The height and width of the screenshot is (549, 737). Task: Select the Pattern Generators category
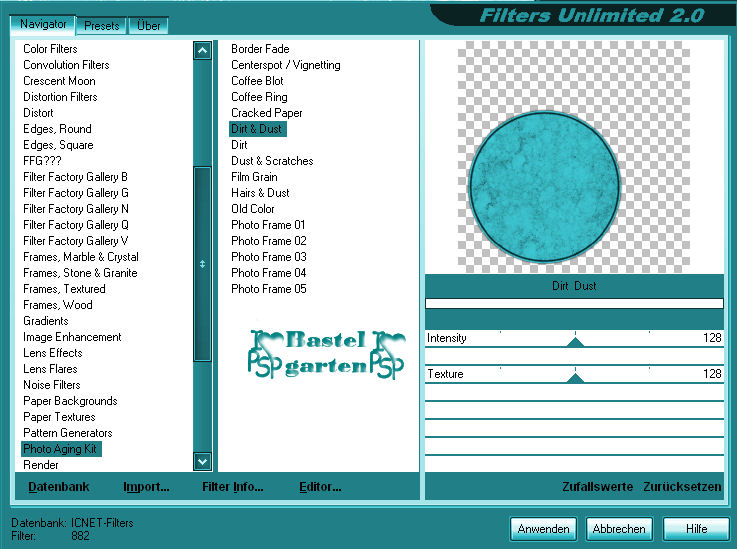(x=68, y=432)
